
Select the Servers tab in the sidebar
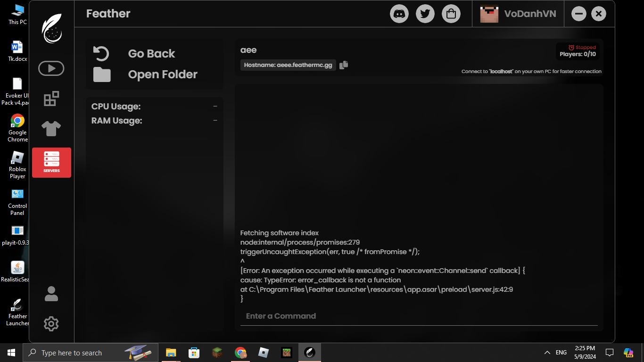pos(51,163)
